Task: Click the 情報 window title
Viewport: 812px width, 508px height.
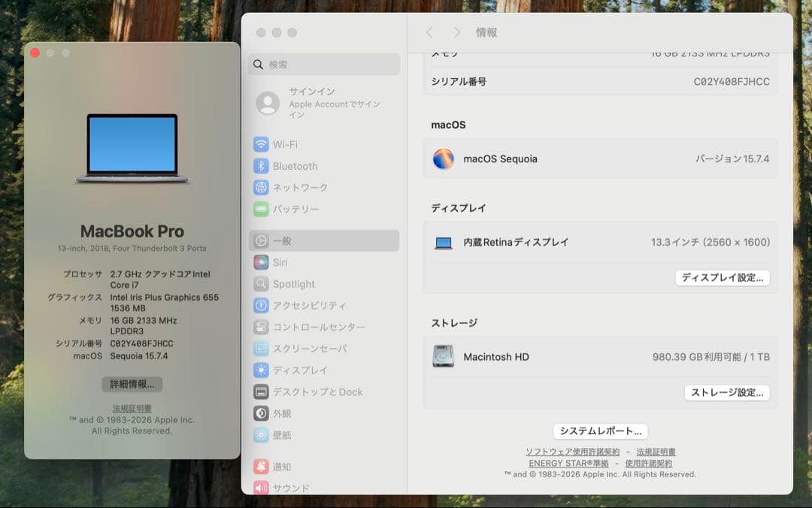Action: pos(486,32)
